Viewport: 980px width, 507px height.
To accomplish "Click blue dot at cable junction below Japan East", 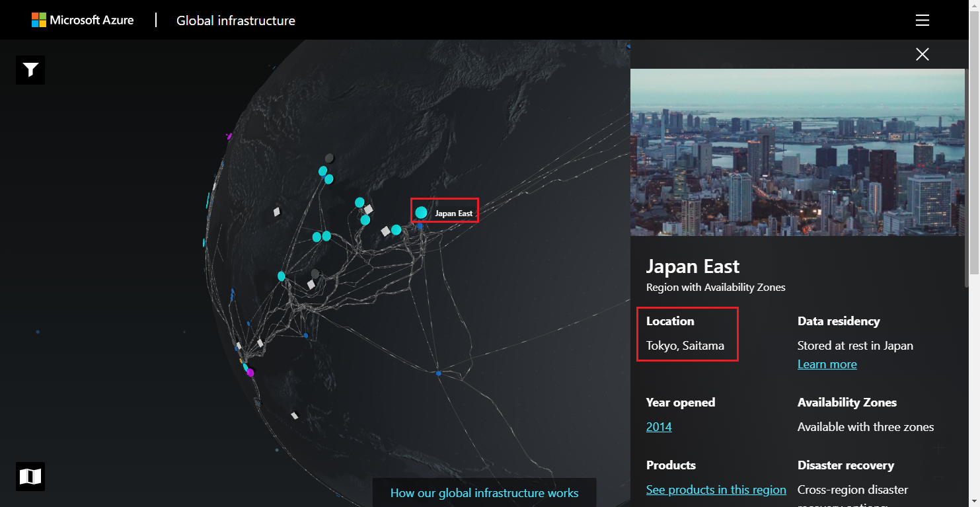I will pyautogui.click(x=439, y=374).
